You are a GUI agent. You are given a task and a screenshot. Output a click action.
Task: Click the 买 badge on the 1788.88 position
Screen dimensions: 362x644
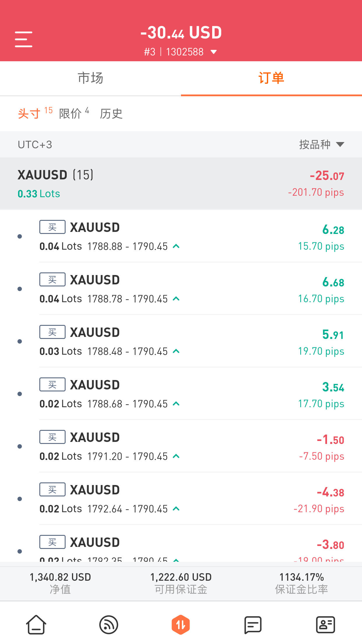(52, 227)
